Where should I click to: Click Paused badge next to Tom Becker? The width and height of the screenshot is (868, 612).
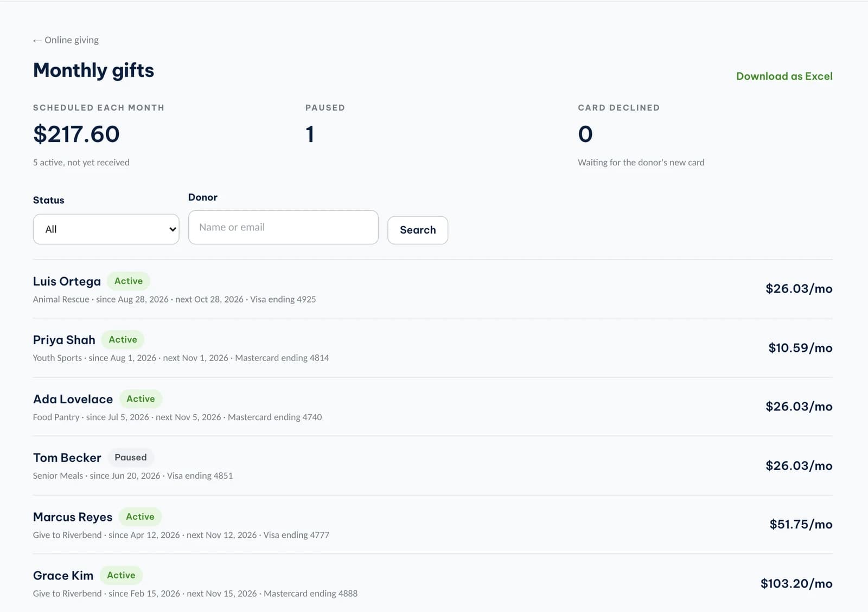click(131, 457)
